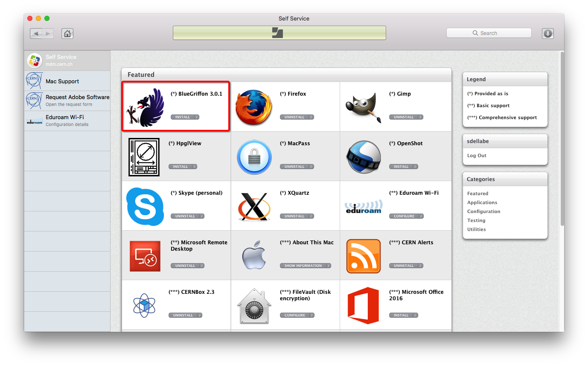This screenshot has height=366, width=588.
Task: Click the MacPass padlock icon
Action: (254, 157)
